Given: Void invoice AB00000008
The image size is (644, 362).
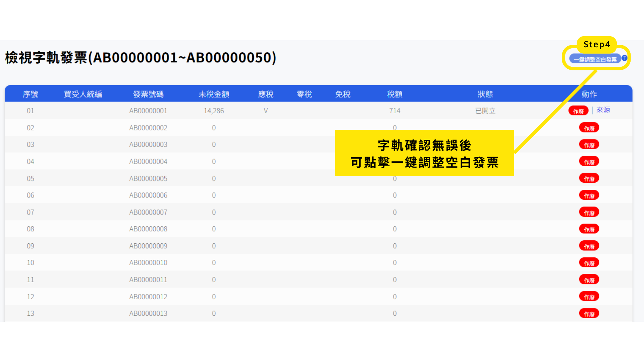Looking at the screenshot, I should click(x=589, y=229).
